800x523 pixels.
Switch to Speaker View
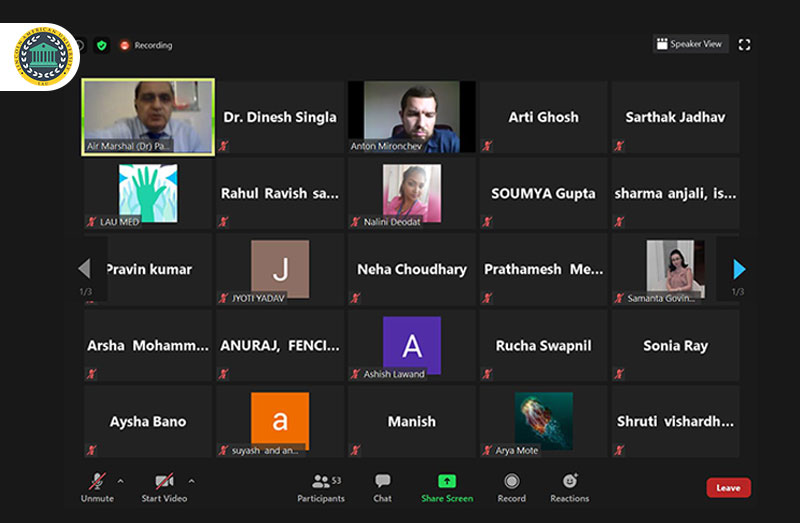[x=690, y=44]
